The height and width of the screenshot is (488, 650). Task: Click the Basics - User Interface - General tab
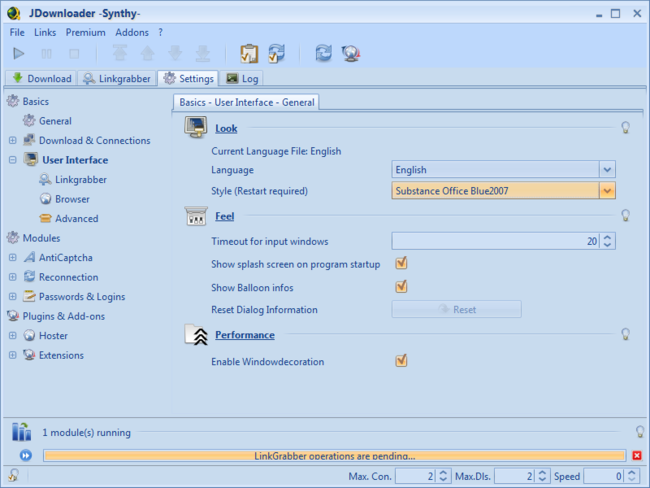tap(246, 102)
